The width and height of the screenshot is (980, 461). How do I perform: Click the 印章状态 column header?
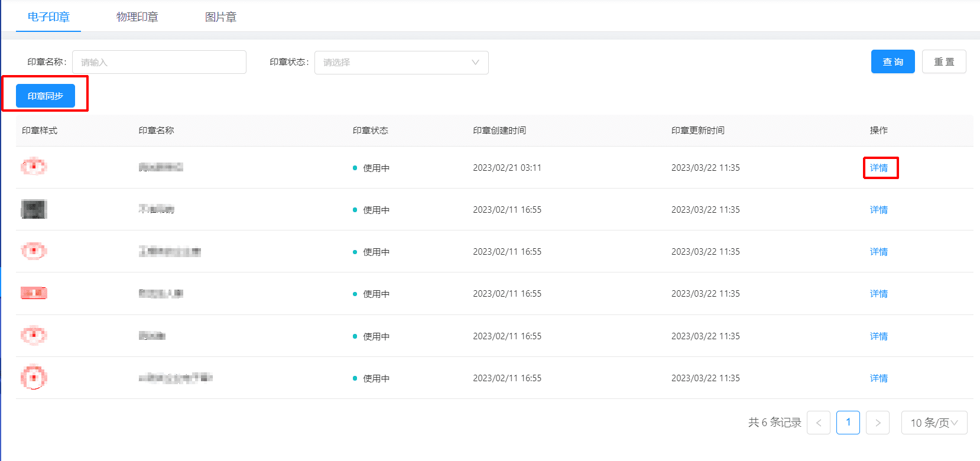click(x=371, y=131)
